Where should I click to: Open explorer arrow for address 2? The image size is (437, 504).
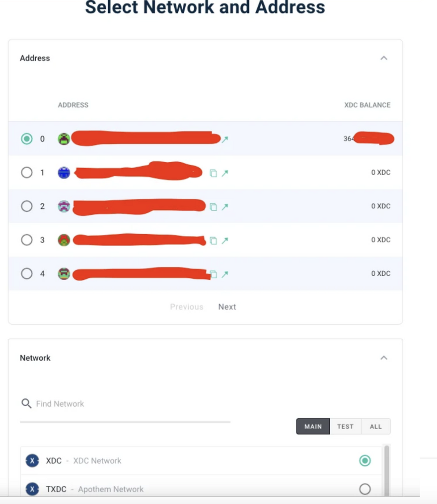click(x=225, y=207)
